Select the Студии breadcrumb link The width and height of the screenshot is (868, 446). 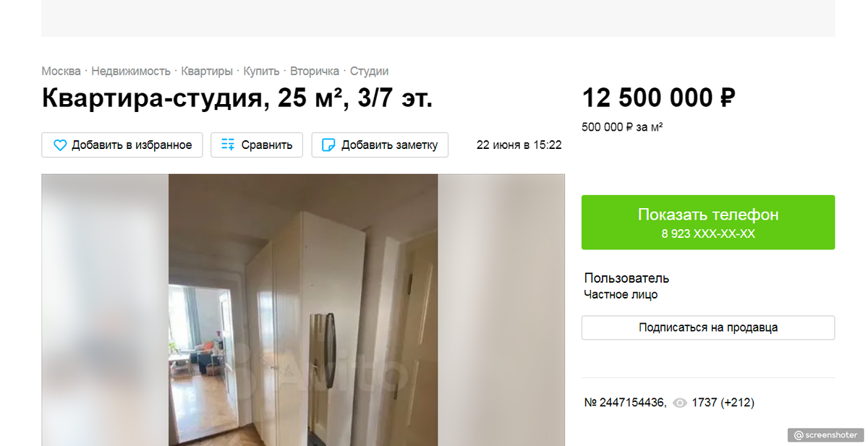coord(369,72)
